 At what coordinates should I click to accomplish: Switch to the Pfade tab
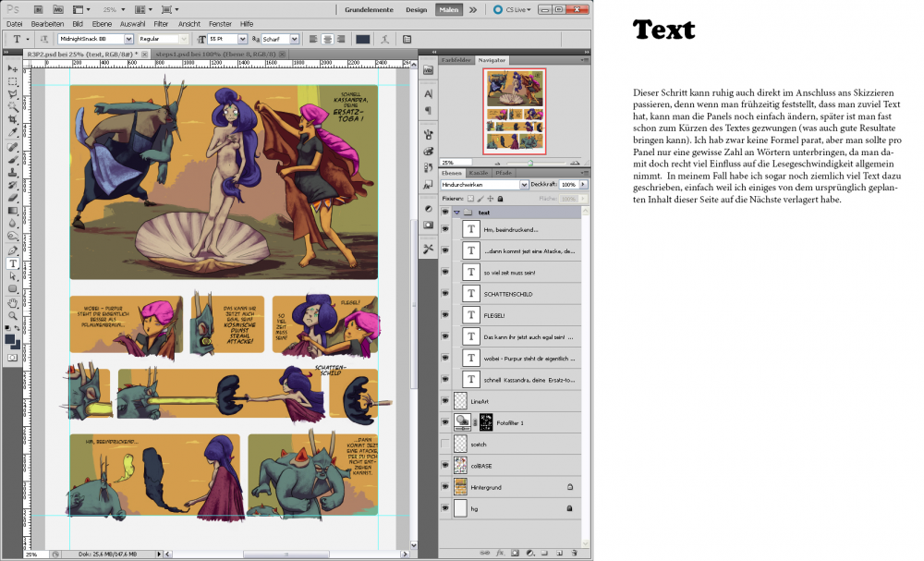[x=504, y=173]
